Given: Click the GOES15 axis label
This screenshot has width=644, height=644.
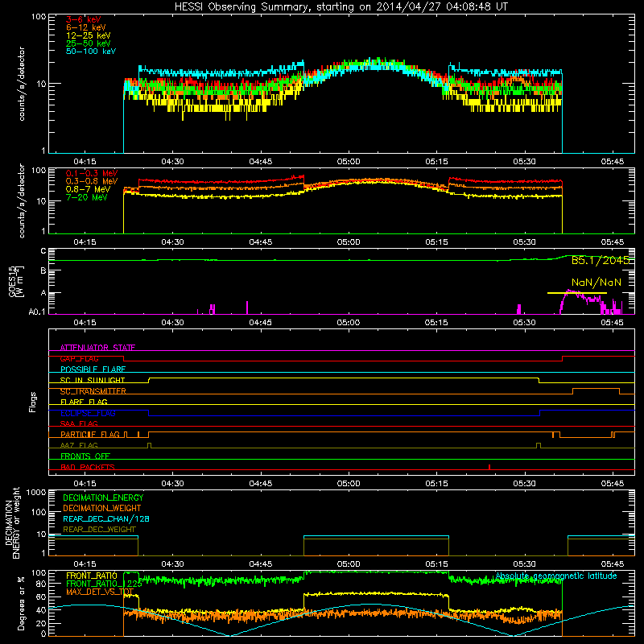Looking at the screenshot, I should pyautogui.click(x=16, y=281).
